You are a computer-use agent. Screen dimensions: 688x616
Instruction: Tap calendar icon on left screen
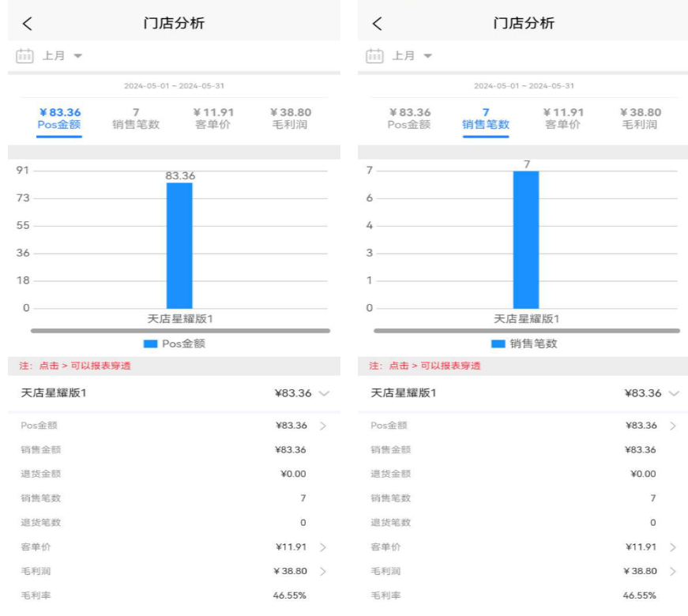pyautogui.click(x=24, y=56)
